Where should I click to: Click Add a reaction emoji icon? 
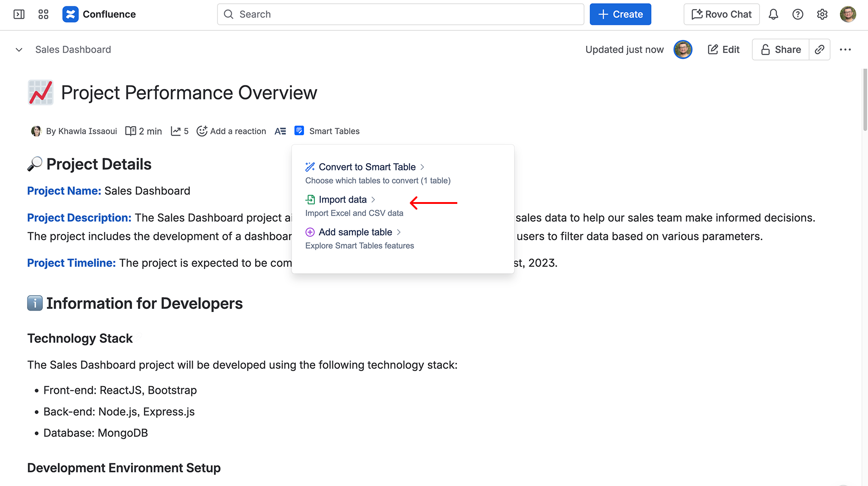click(202, 131)
